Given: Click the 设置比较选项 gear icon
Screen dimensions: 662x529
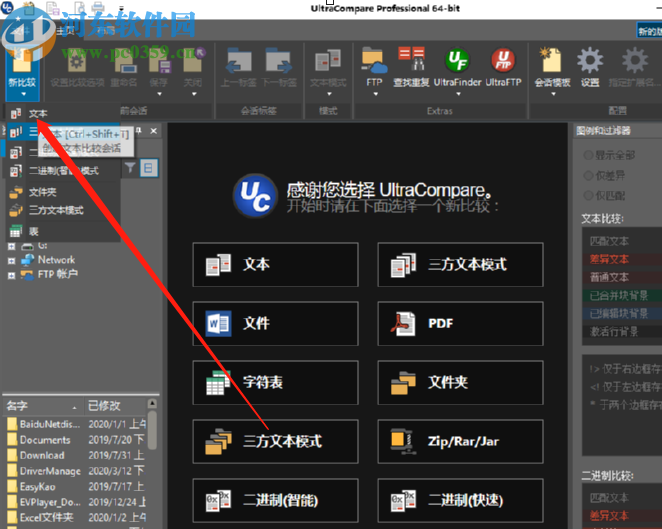Looking at the screenshot, I should click(x=77, y=62).
